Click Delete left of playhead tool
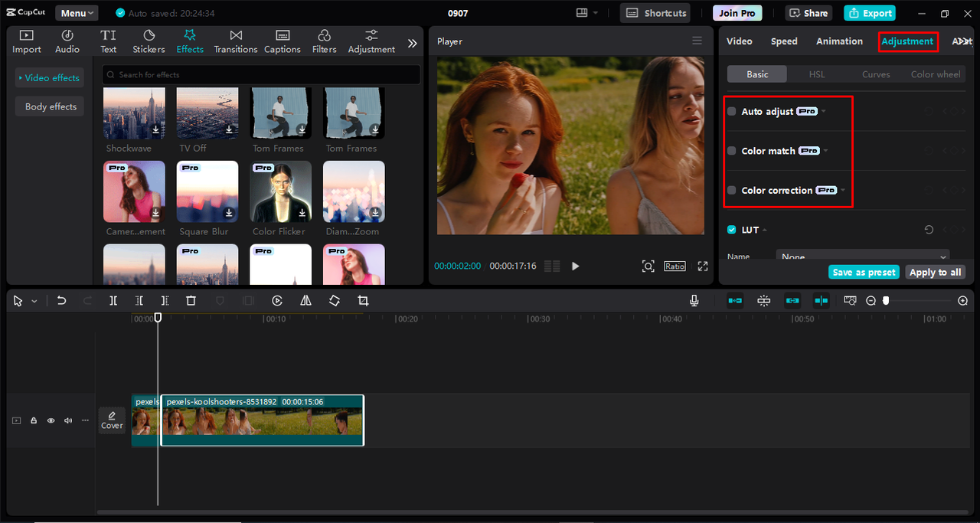Image resolution: width=980 pixels, height=523 pixels. pyautogui.click(x=139, y=301)
